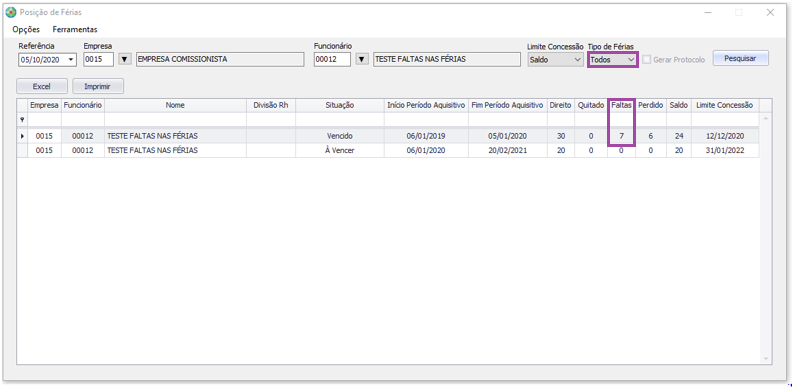Click the grid scrollbar down arrow
The width and height of the screenshot is (792, 388).
coord(765,358)
